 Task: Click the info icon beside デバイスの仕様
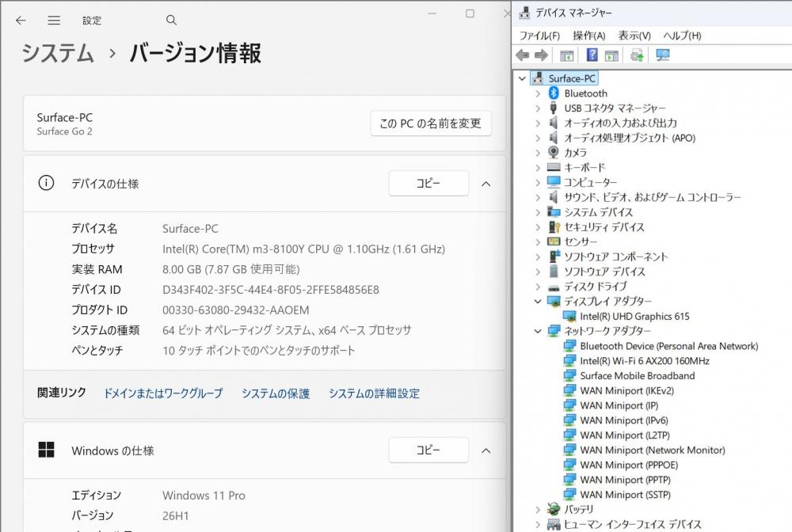46,183
